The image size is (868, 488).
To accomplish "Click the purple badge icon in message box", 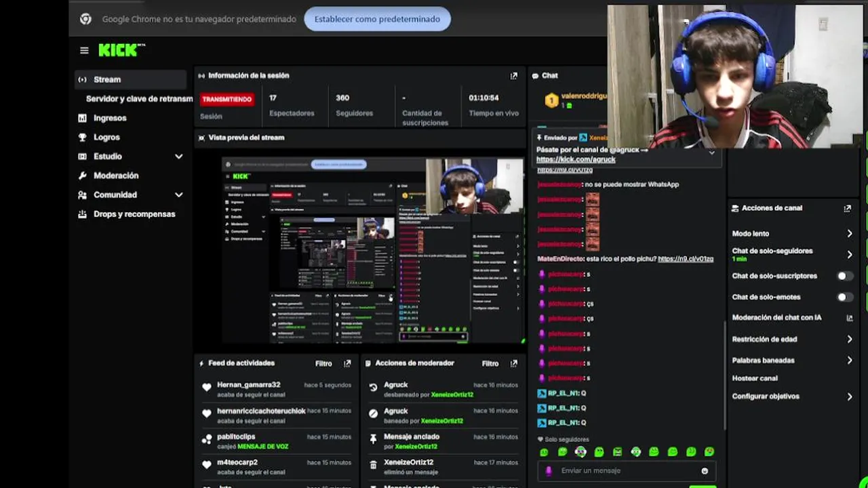I will 549,471.
